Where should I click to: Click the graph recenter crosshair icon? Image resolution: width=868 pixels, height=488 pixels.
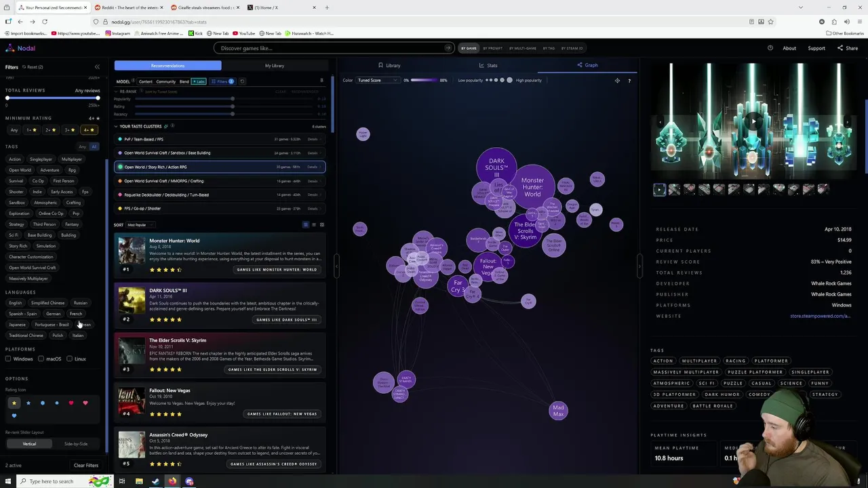[617, 81]
